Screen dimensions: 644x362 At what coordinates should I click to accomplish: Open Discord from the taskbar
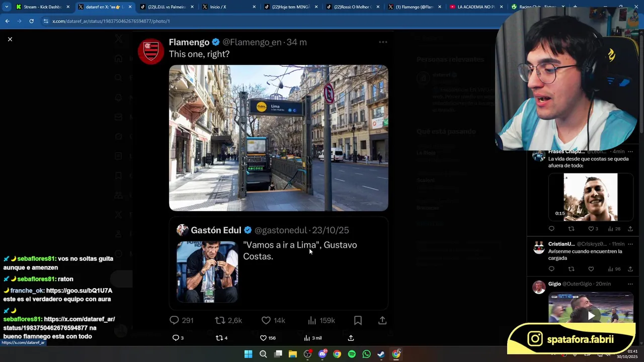click(323, 354)
